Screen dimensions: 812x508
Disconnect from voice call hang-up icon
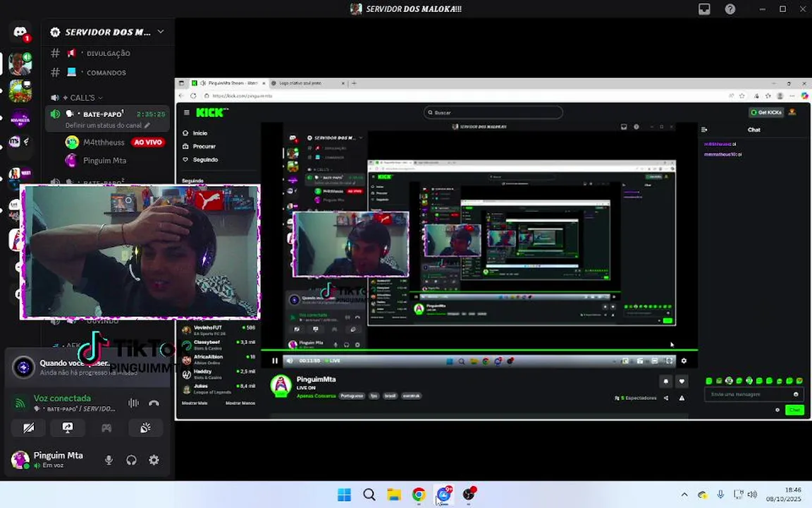tap(154, 403)
